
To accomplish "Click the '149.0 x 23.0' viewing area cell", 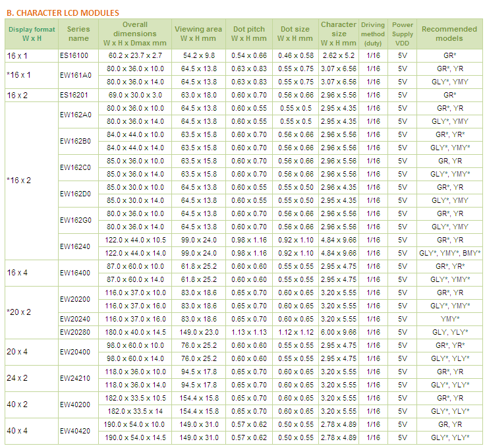I will 198,332.
